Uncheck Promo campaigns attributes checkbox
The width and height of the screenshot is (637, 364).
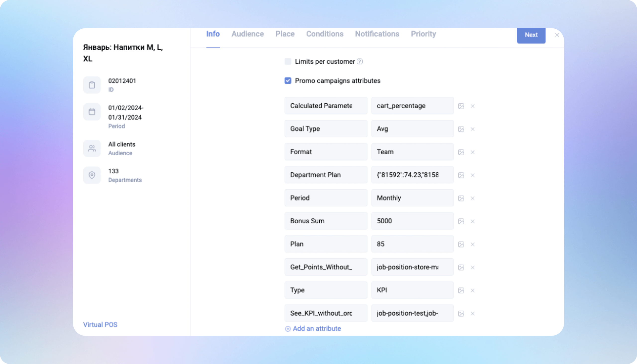(x=288, y=81)
